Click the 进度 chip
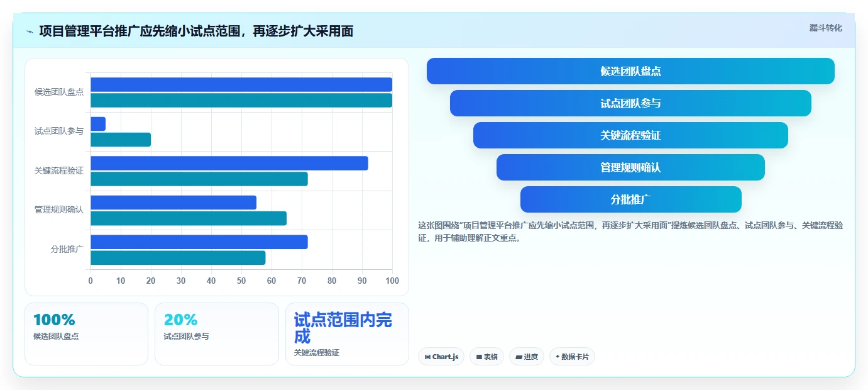 pyautogui.click(x=527, y=357)
